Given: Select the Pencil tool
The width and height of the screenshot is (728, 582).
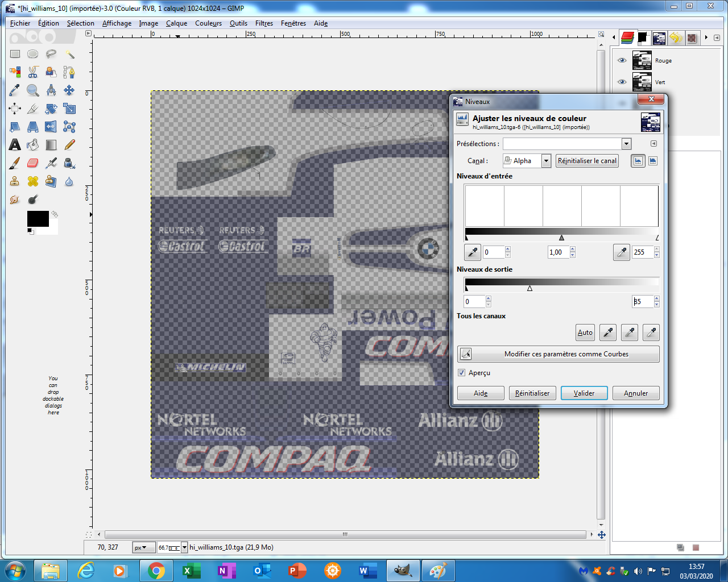Looking at the screenshot, I should [69, 145].
